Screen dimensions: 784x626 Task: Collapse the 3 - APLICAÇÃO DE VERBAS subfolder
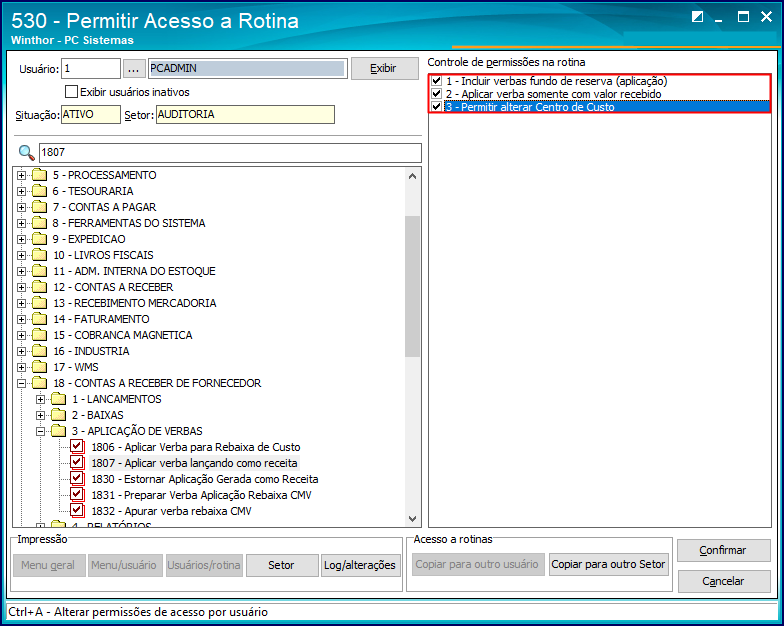click(x=40, y=432)
